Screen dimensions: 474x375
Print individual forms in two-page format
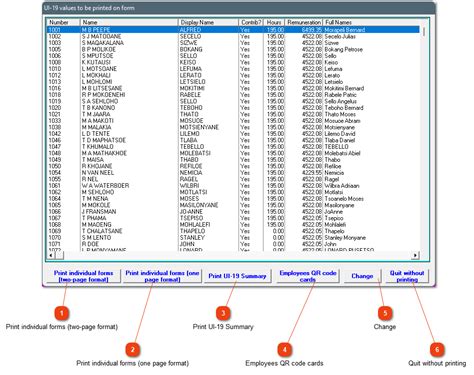tap(83, 276)
